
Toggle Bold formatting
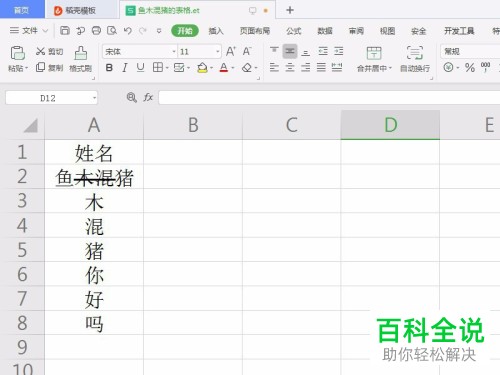click(x=109, y=68)
